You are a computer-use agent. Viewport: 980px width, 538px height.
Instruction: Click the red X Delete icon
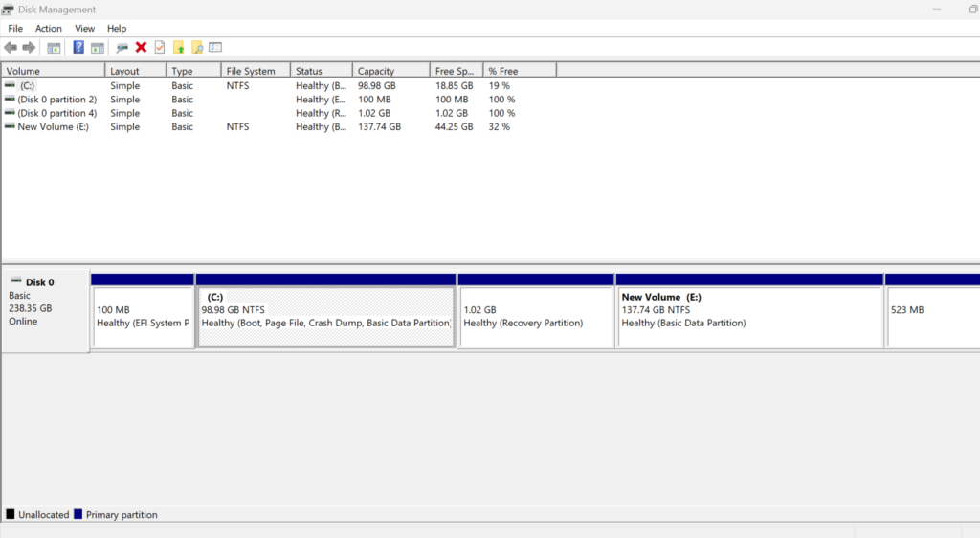point(142,48)
